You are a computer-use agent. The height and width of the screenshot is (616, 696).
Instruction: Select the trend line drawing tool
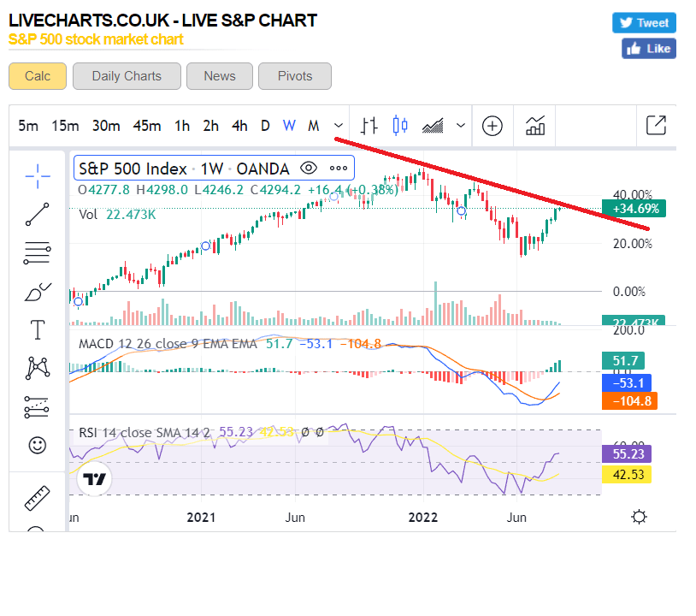click(x=37, y=215)
